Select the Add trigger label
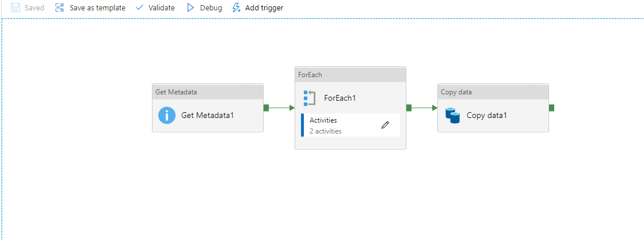Image resolution: width=644 pixels, height=240 pixels. click(x=264, y=8)
